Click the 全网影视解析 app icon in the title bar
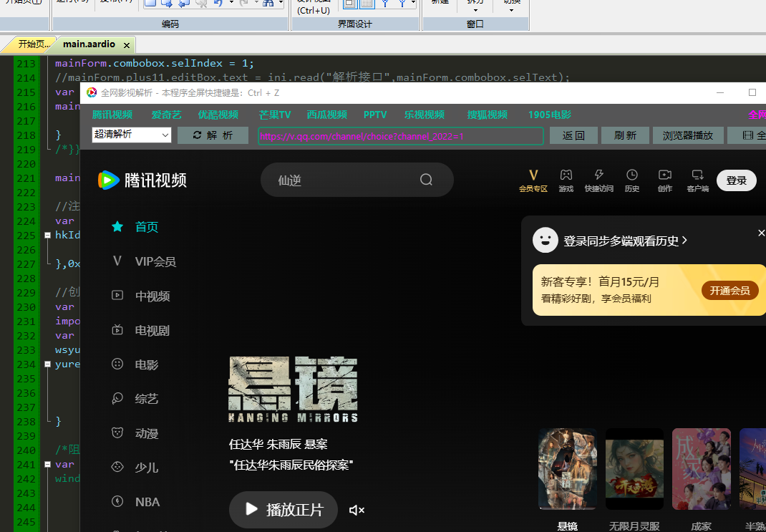 92,92
